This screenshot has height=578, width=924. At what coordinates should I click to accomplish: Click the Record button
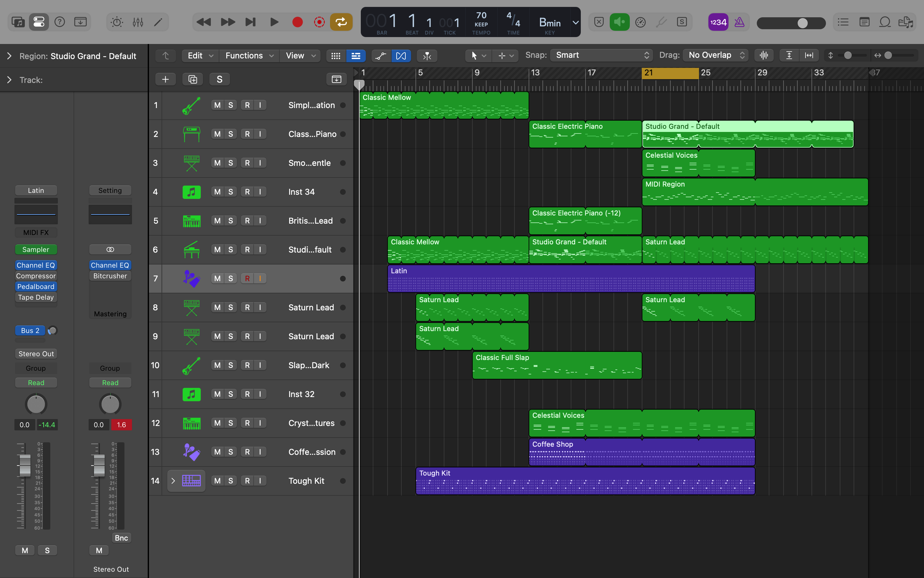coord(297,22)
